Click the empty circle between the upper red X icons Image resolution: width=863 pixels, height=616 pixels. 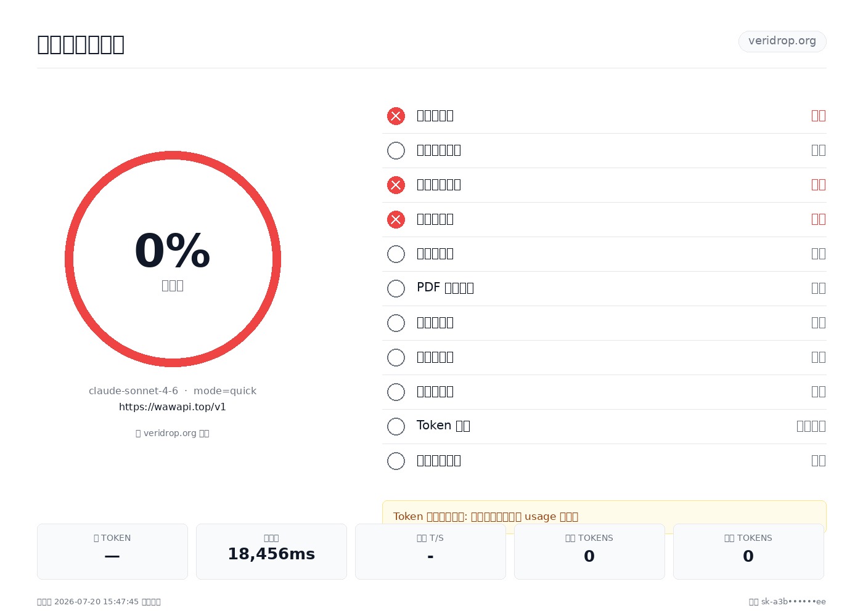tap(396, 150)
